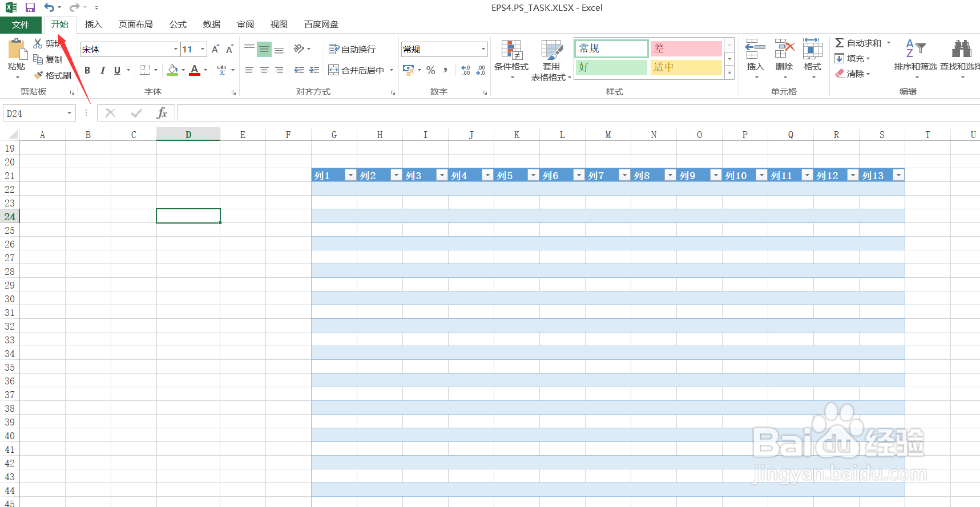Click in the formula bar input
The width and height of the screenshot is (980, 507).
point(578,113)
